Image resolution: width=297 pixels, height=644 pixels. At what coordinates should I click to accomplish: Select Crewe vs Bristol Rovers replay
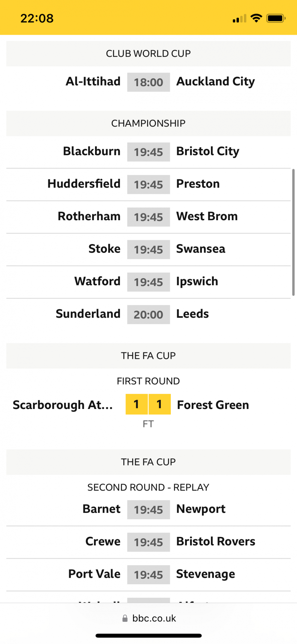[148, 542]
